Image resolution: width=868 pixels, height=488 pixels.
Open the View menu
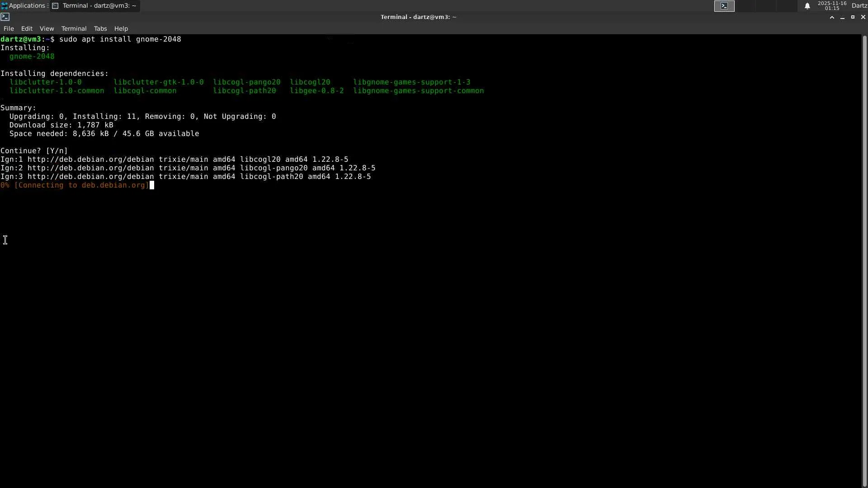(x=47, y=28)
